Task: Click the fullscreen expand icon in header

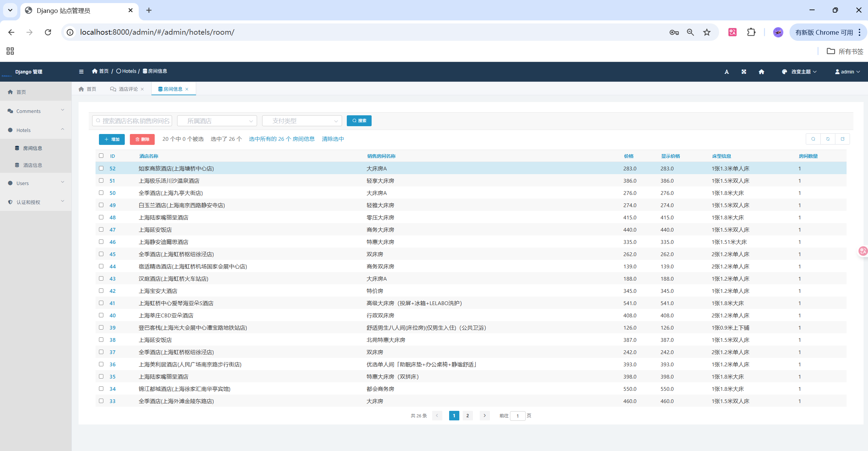Action: pyautogui.click(x=744, y=72)
